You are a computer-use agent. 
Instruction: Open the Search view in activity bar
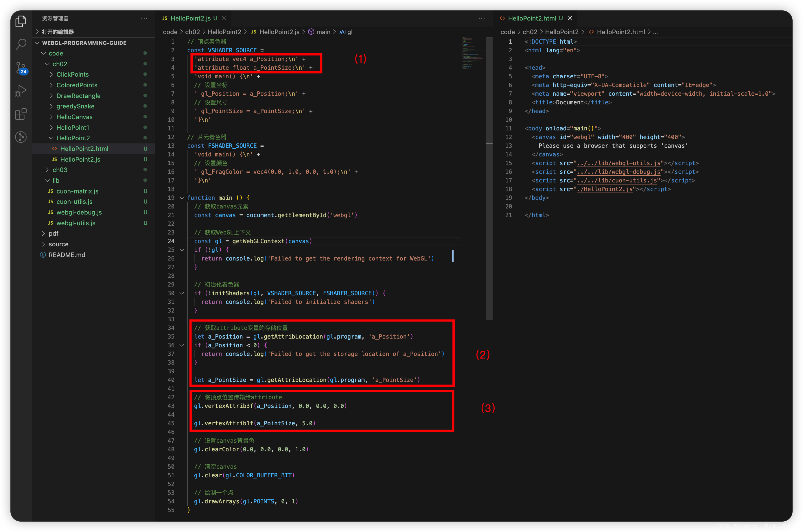point(21,44)
